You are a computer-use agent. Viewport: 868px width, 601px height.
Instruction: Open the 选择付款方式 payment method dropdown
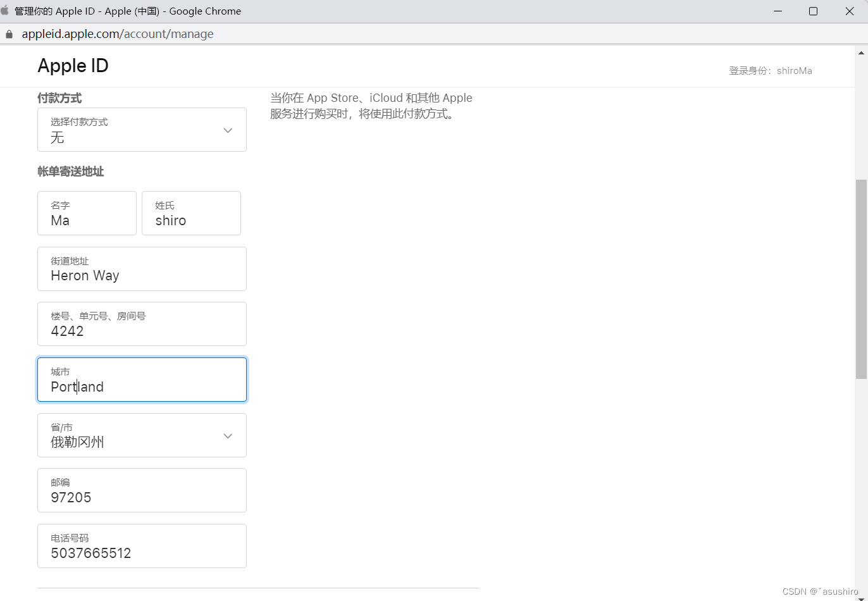coord(142,130)
